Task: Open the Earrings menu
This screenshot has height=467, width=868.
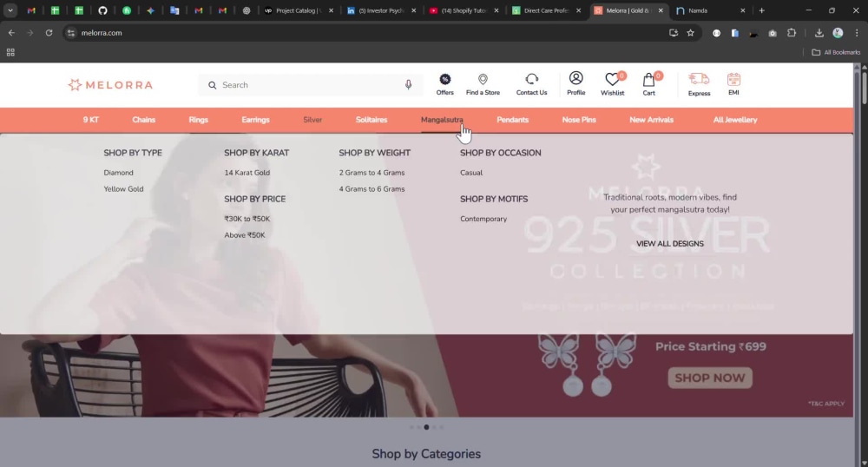Action: (x=255, y=120)
